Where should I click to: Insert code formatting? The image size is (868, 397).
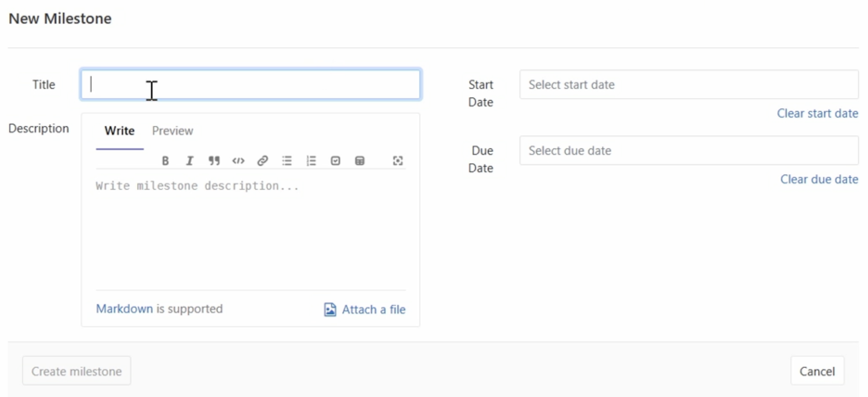238,161
